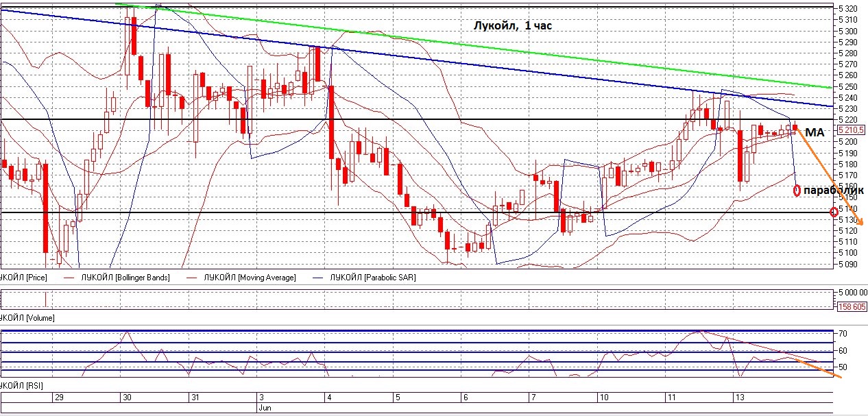Screen dimensions: 868x416
Task: Click date label 5 on time axis
Action: pyautogui.click(x=397, y=397)
